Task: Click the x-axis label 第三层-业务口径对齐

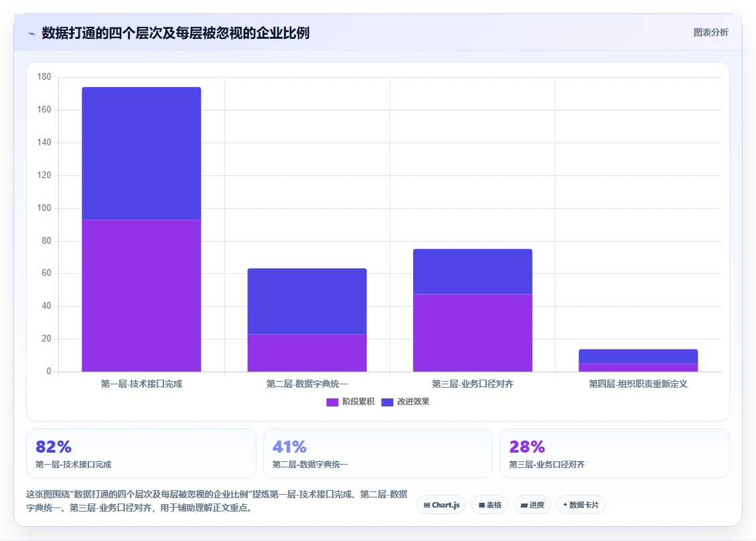Action: [473, 384]
